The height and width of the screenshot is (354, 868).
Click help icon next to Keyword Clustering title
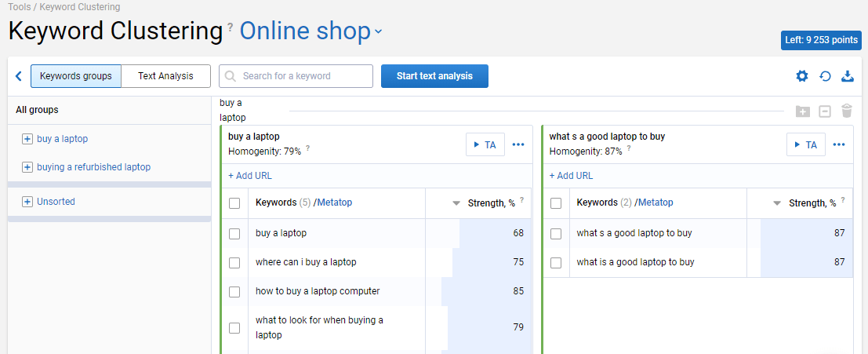tap(231, 27)
